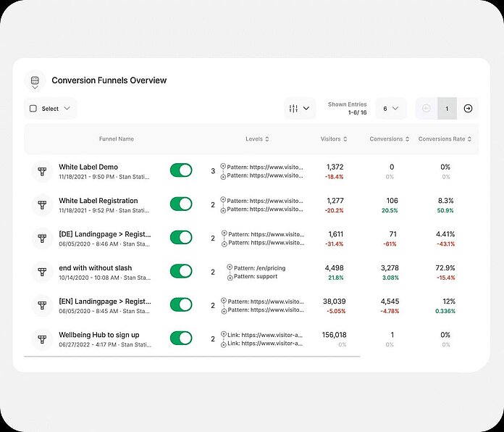Viewport: 504px width, 432px height.
Task: Turn off the Wellbeing Hub to sign up toggle
Action: click(x=181, y=338)
